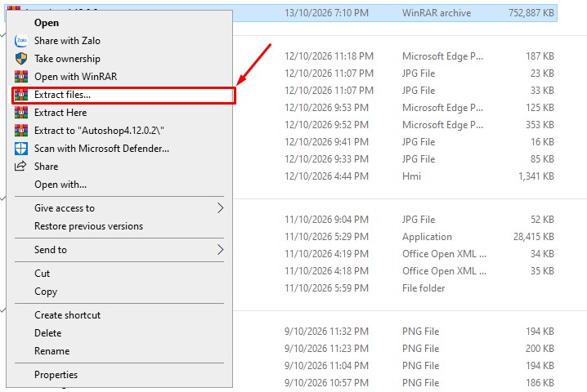Click date 12/10/2026 4:44 PM
This screenshot has height=392, width=587.
pyautogui.click(x=326, y=176)
